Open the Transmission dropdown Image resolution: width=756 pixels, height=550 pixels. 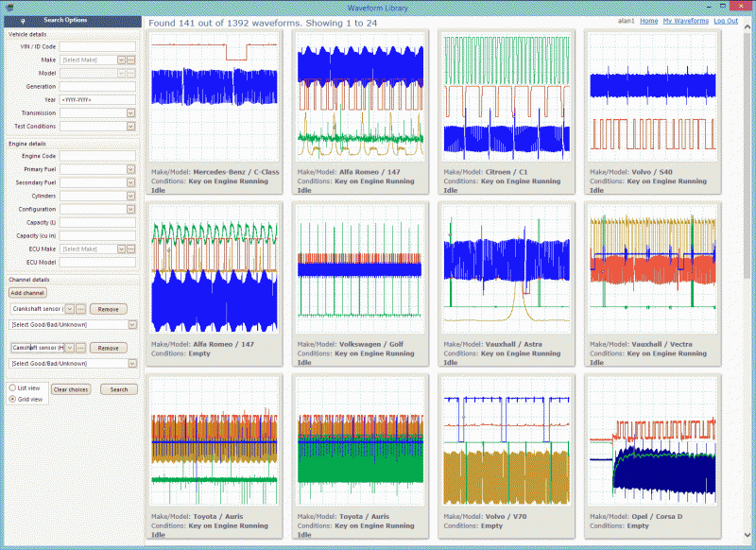click(x=131, y=112)
